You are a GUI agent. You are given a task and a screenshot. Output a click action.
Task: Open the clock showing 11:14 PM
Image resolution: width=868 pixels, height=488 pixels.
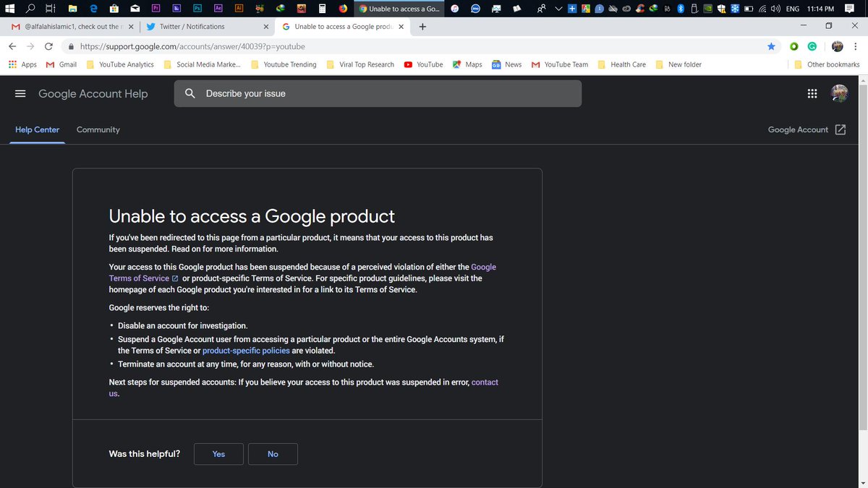coord(820,9)
